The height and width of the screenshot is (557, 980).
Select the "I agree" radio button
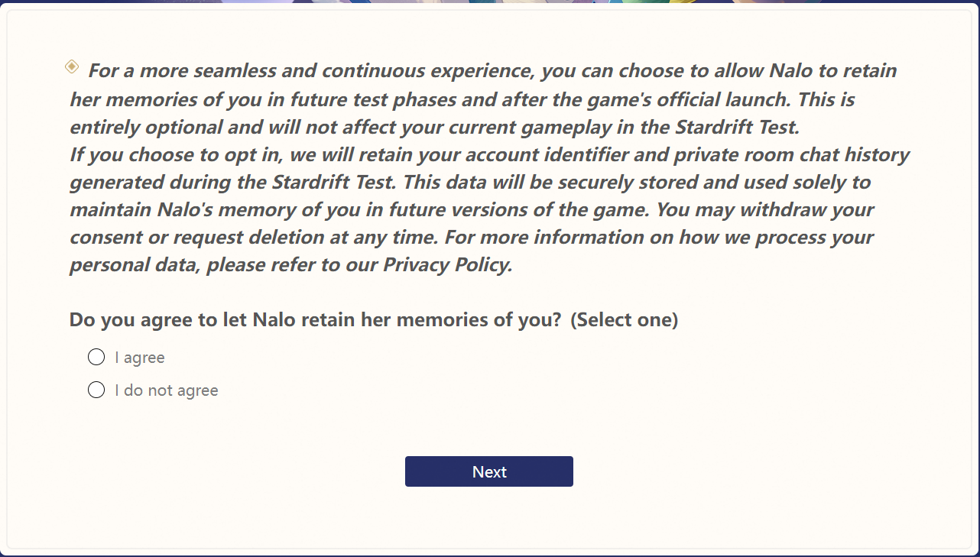tap(96, 357)
